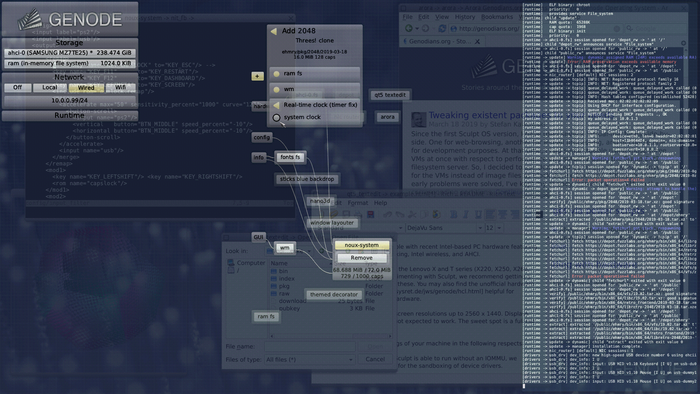Select the Wired network option

(x=86, y=87)
